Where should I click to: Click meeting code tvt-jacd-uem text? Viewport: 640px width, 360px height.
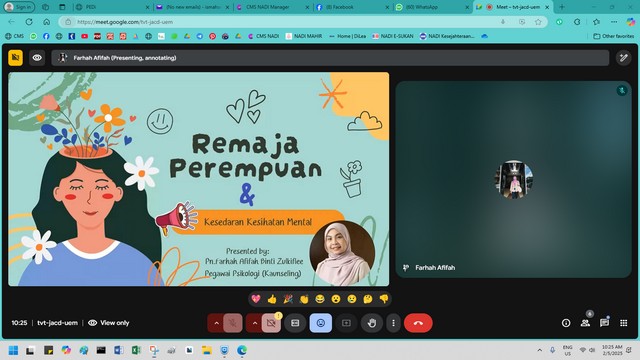58,323
